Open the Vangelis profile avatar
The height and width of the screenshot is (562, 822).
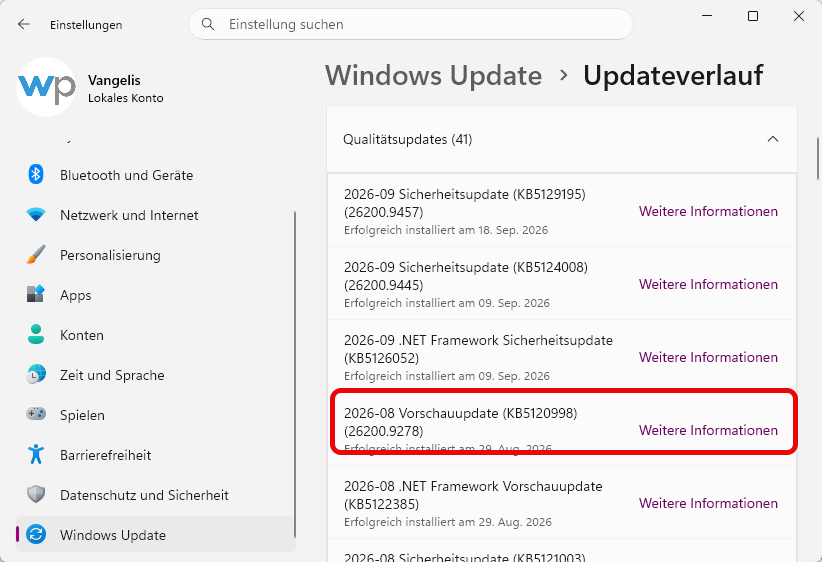46,87
